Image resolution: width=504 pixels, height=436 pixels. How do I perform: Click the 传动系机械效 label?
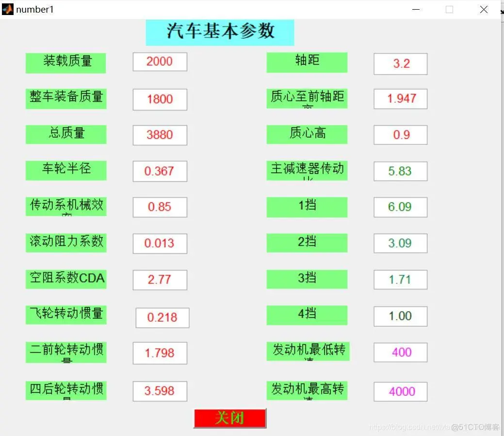coord(66,206)
